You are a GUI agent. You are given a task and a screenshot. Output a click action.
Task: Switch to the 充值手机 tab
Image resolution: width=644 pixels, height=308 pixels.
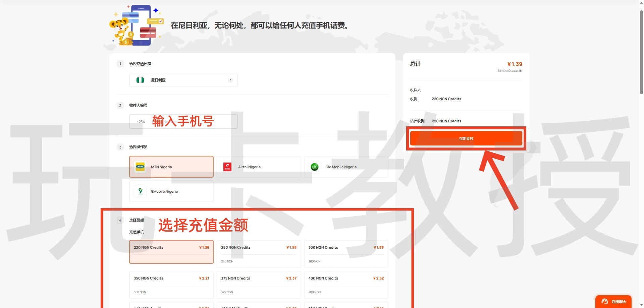click(137, 232)
